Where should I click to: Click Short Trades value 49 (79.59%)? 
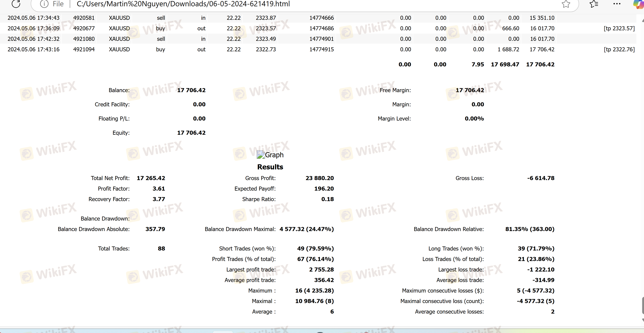(x=316, y=249)
